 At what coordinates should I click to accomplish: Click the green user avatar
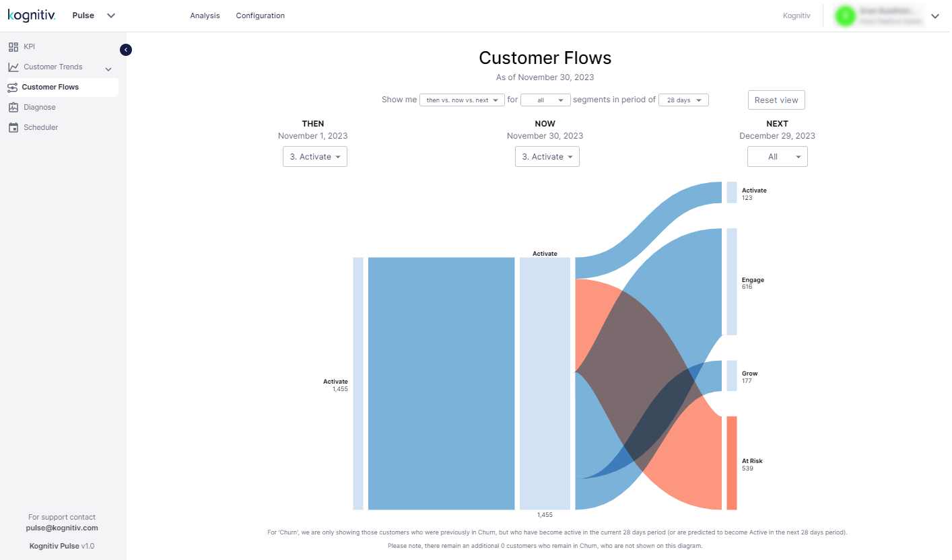coord(844,15)
